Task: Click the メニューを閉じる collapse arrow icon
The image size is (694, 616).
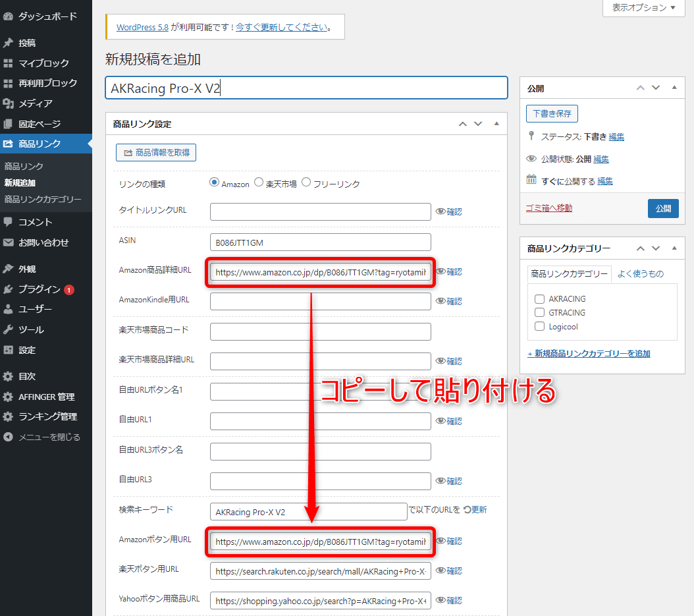Action: click(8, 437)
